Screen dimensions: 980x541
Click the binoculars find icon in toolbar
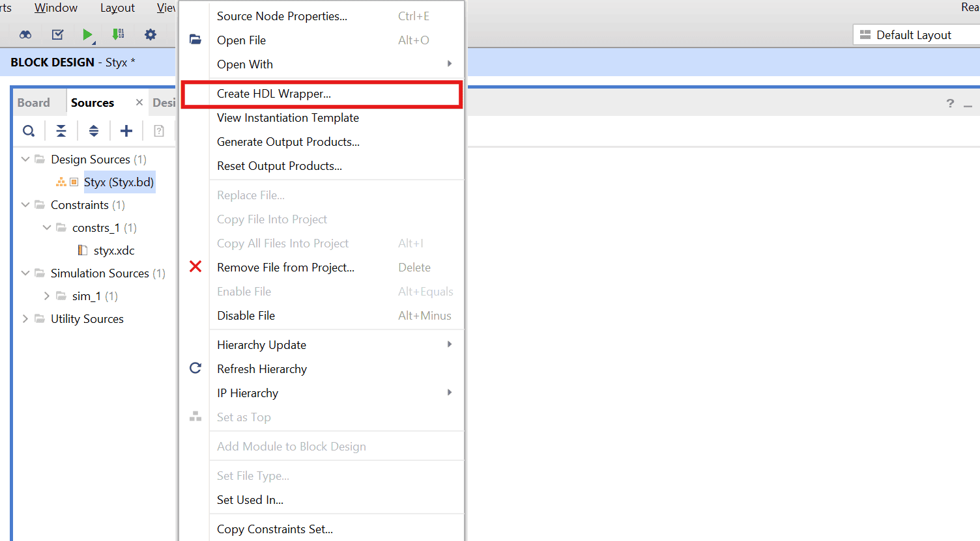click(25, 35)
